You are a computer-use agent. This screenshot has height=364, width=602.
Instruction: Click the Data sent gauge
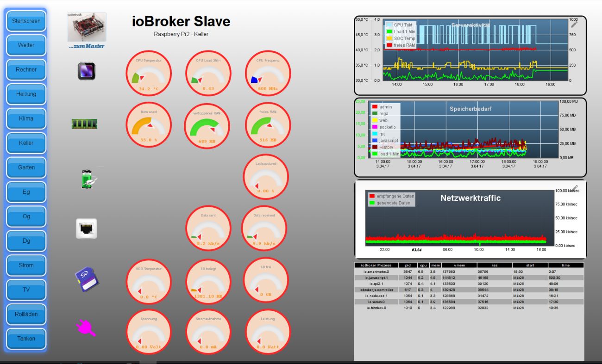pos(208,228)
